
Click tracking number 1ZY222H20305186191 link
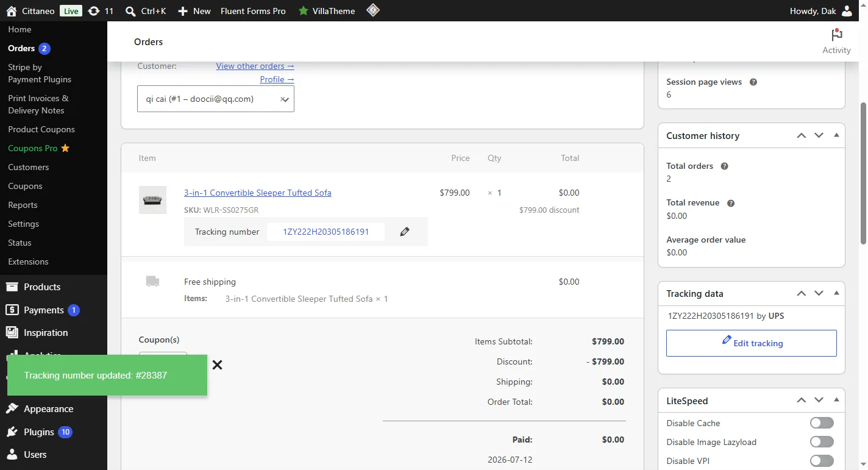pyautogui.click(x=325, y=232)
